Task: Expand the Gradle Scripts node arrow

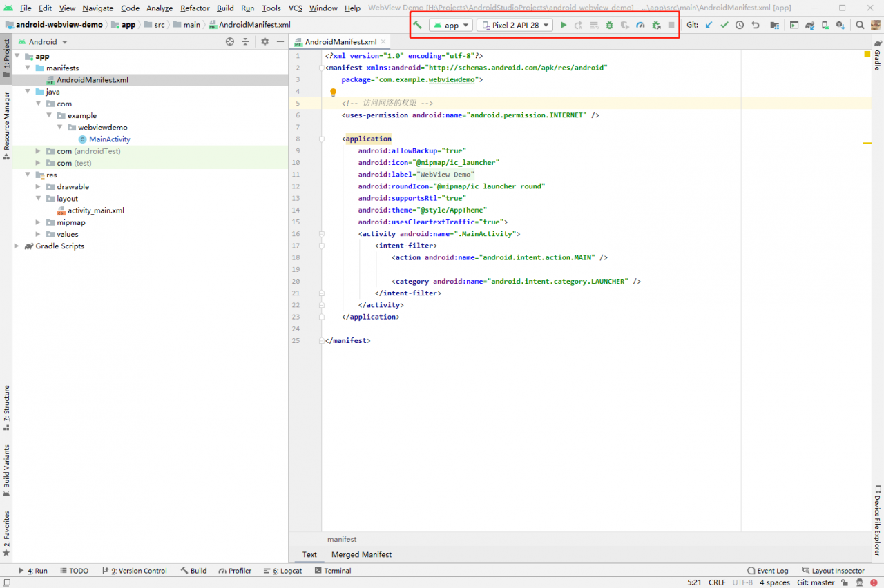Action: [17, 246]
